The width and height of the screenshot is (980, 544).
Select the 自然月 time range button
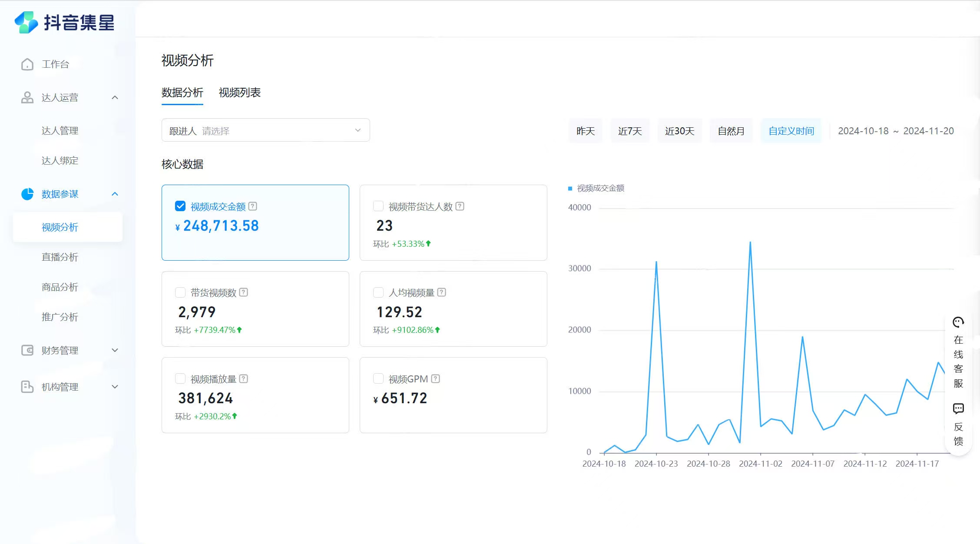(x=731, y=131)
